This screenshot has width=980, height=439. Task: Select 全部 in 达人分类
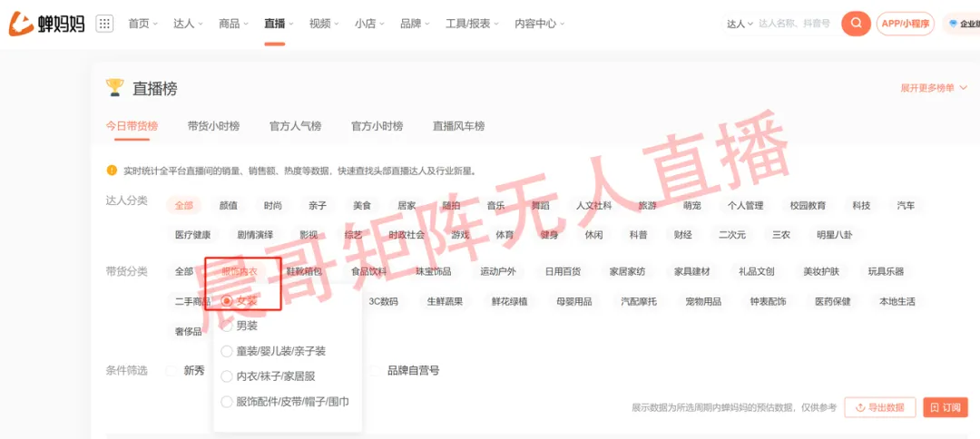[183, 205]
